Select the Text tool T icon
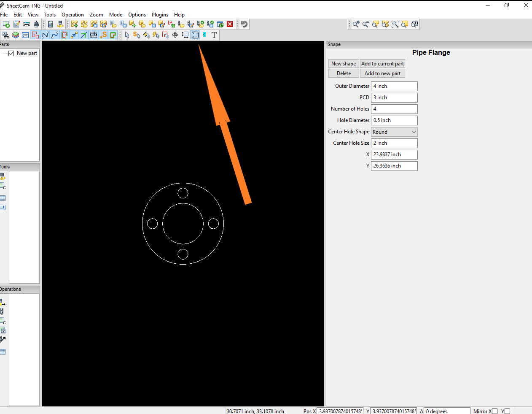Screen dimensions: 532x414 click(214, 35)
